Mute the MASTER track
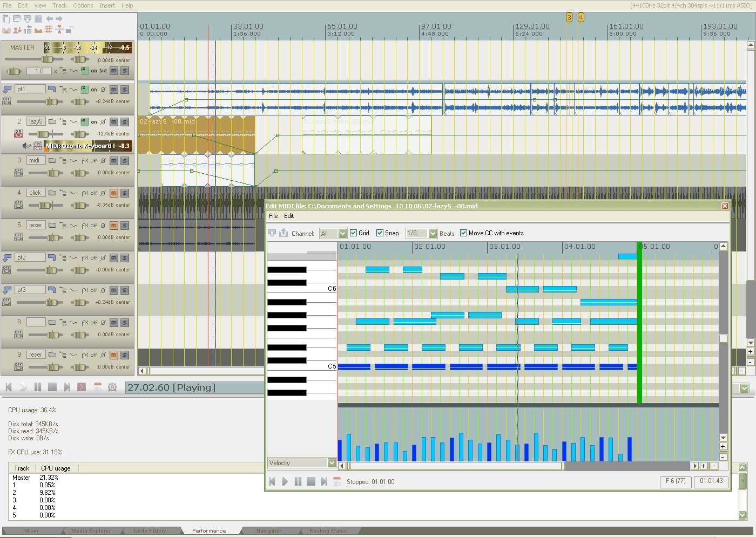 tap(114, 71)
